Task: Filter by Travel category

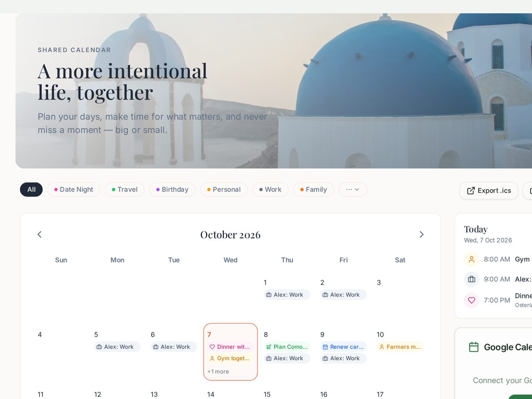Action: coord(125,189)
